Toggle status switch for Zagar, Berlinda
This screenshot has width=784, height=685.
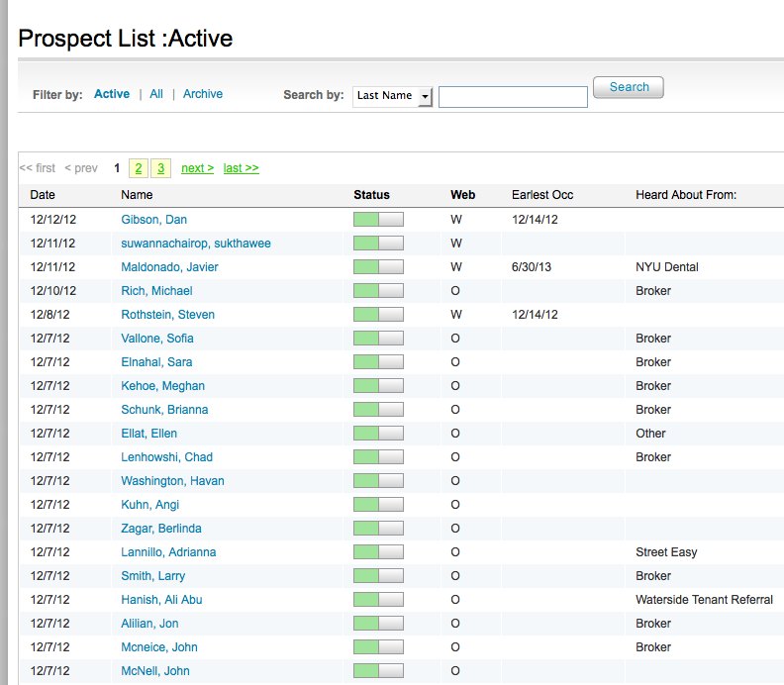click(x=378, y=528)
